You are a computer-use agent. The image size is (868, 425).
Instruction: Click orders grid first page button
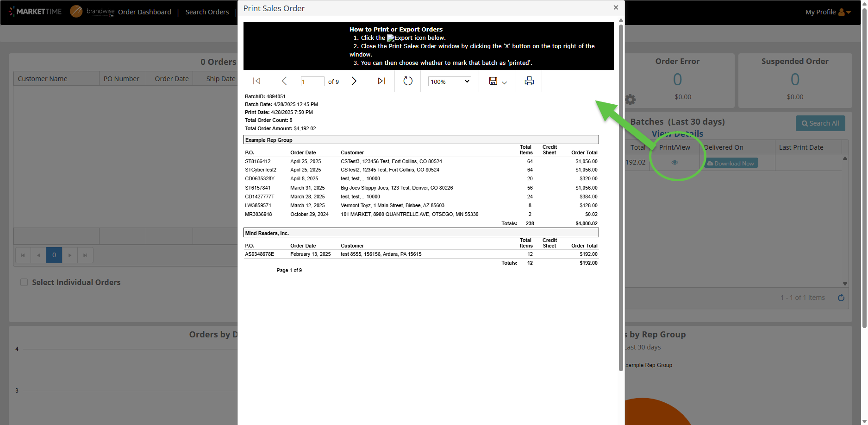(x=23, y=255)
